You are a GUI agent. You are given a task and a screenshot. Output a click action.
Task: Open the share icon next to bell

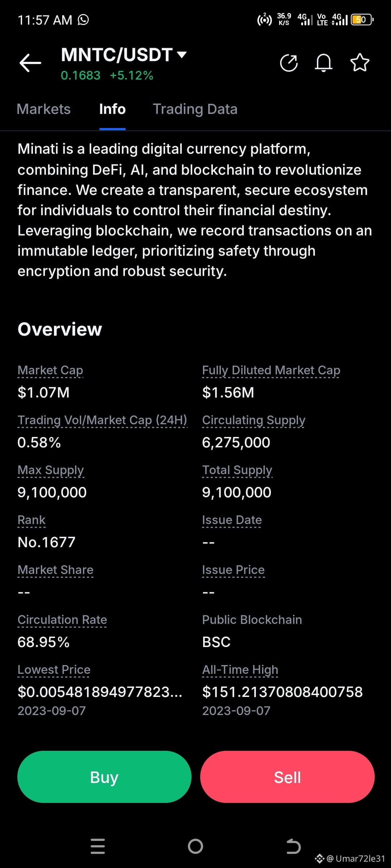(289, 63)
